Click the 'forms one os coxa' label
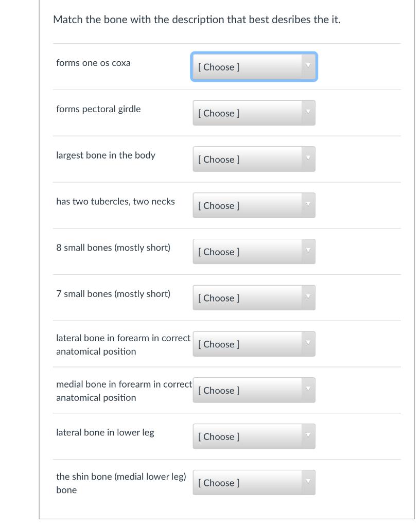The image size is (420, 527). tap(93, 63)
